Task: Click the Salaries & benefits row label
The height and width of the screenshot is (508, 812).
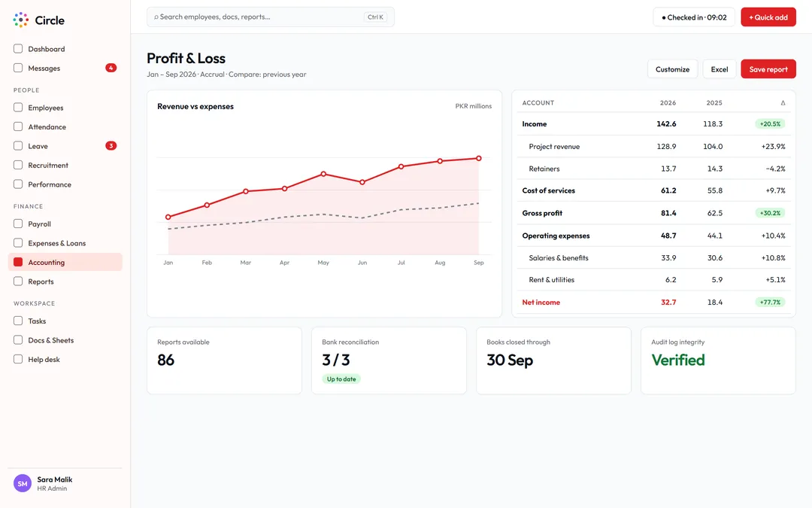Action: point(558,257)
